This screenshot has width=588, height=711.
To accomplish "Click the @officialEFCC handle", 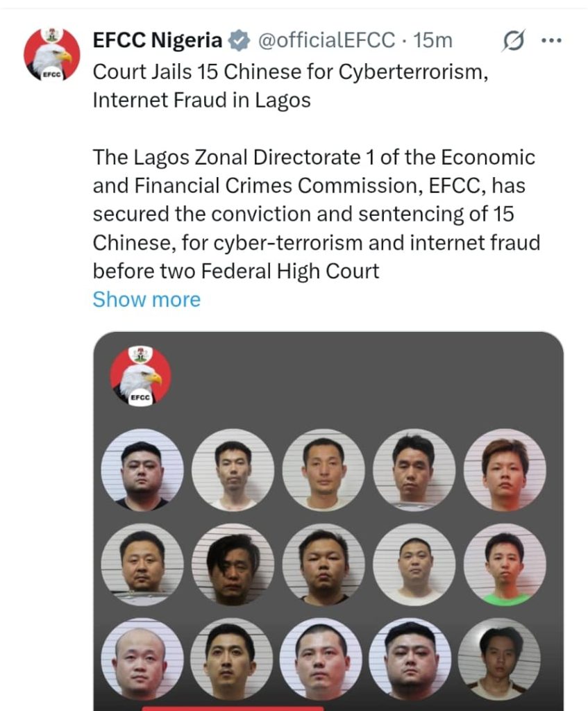I will coord(326,40).
